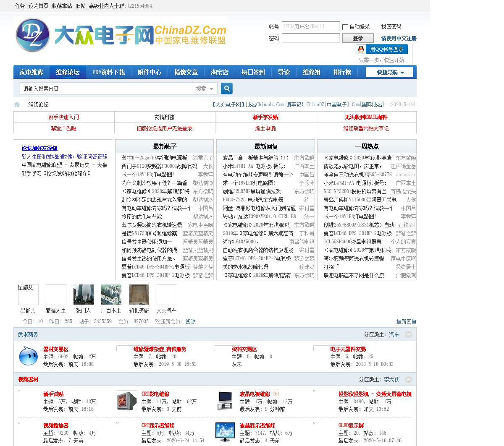Collapse the 供求商务 section
The width and height of the screenshot is (504, 446).
tap(408, 334)
